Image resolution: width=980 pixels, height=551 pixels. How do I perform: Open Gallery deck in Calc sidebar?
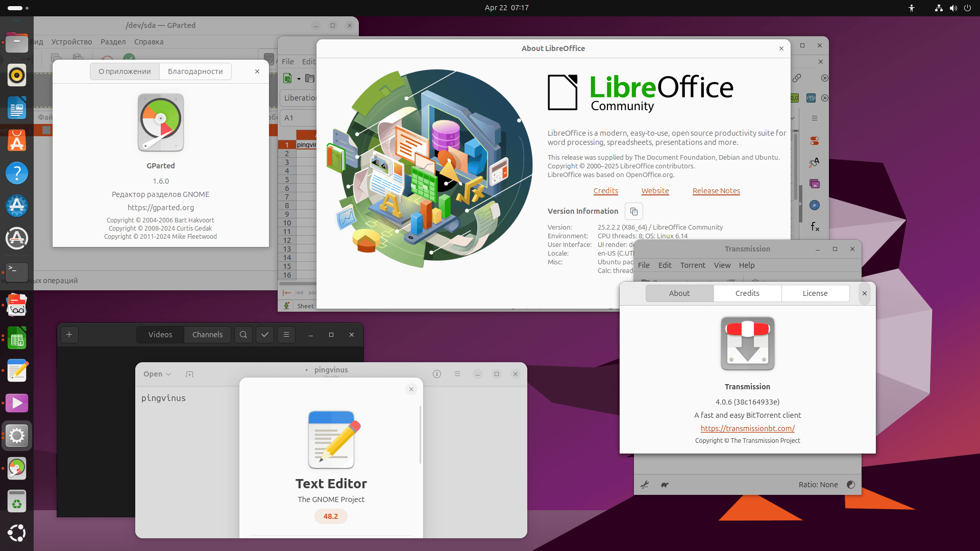[815, 184]
